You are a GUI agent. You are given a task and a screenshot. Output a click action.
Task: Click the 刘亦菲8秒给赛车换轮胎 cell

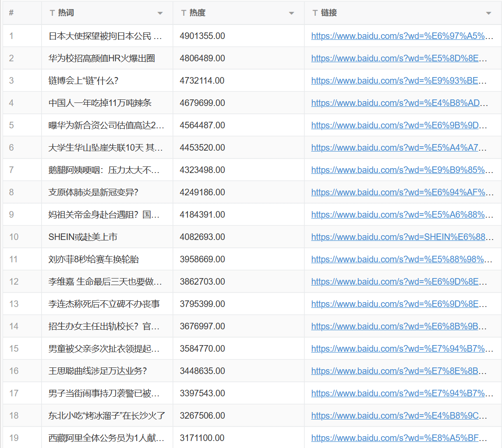pyautogui.click(x=94, y=259)
